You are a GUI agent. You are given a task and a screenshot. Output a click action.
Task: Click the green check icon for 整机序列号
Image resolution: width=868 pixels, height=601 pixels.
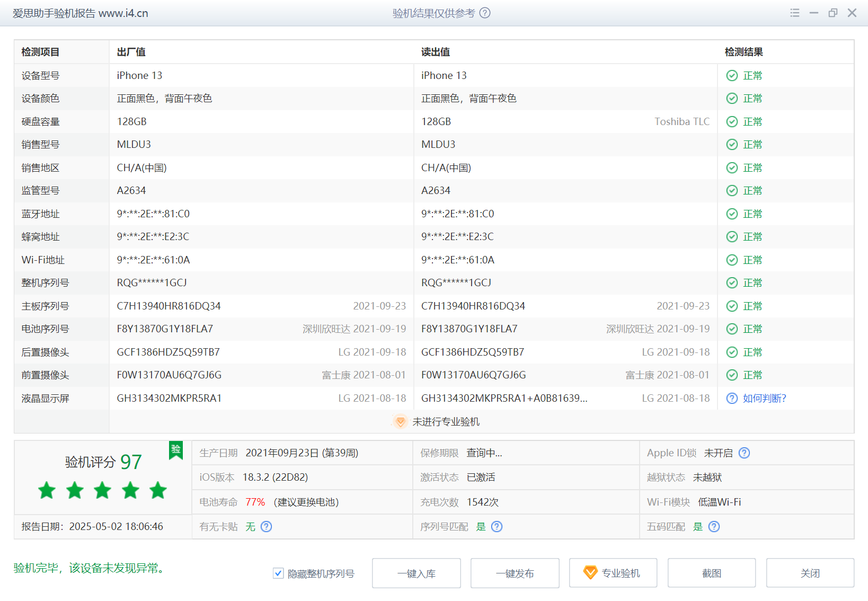click(732, 283)
